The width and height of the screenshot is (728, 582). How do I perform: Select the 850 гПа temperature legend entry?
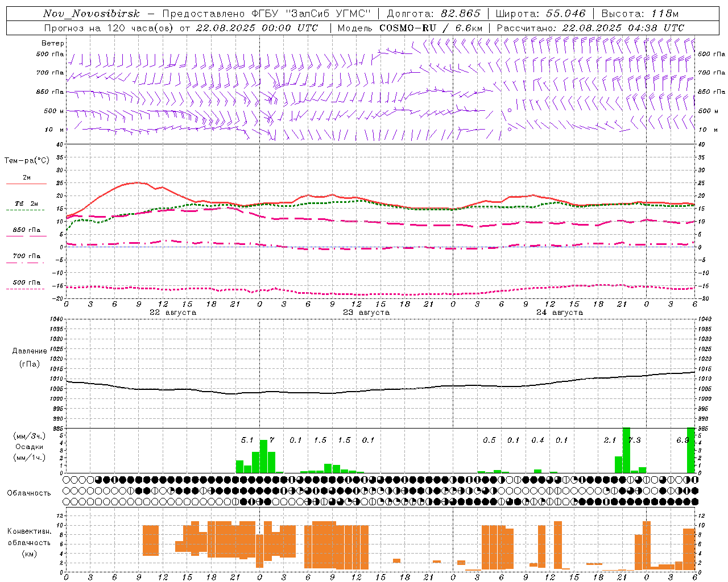coord(26,230)
